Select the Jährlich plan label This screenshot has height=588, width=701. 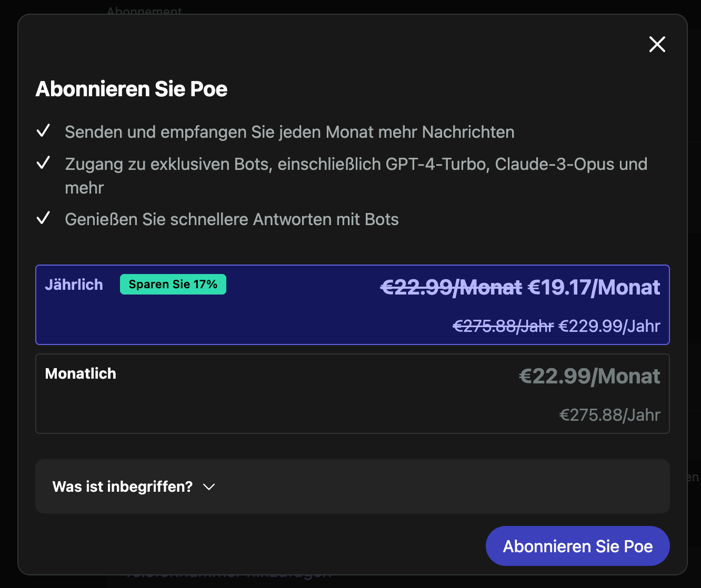point(74,285)
